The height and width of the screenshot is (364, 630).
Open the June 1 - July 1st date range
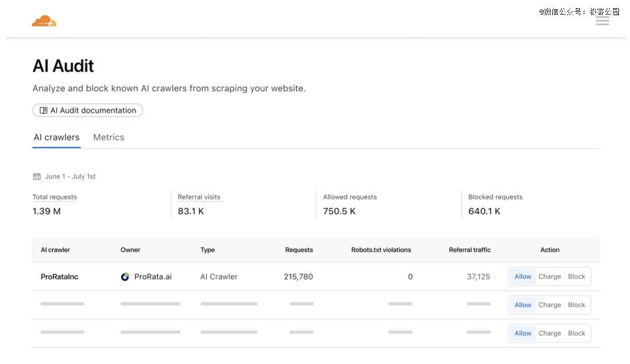70,176
